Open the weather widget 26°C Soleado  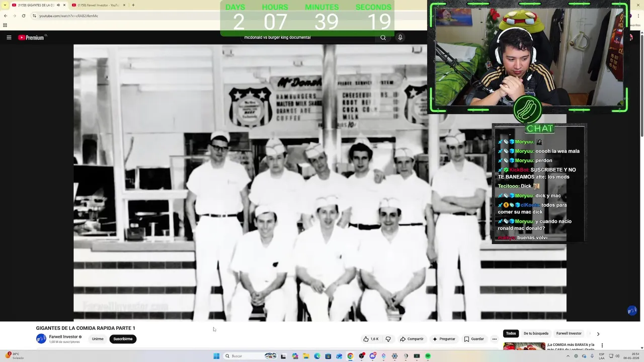(x=15, y=355)
